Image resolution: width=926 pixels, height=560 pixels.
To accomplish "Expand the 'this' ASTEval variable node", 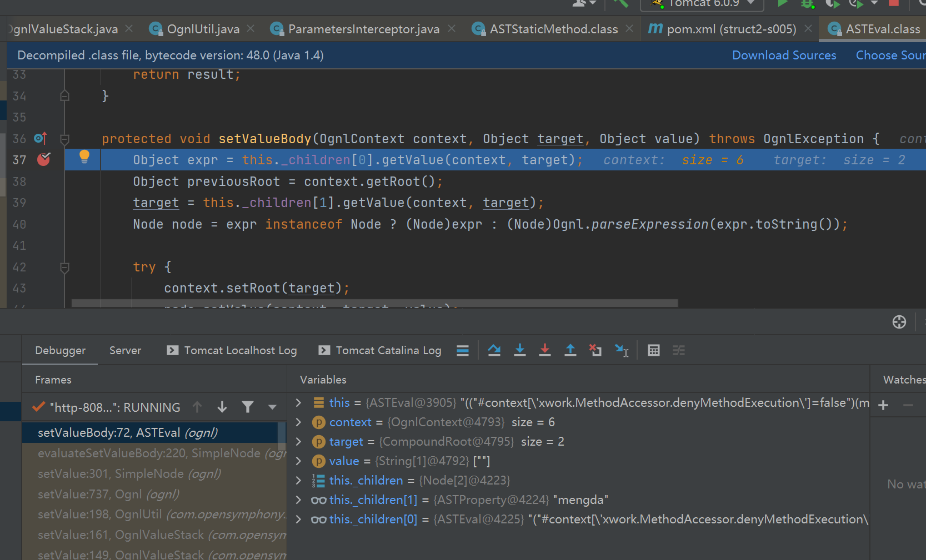I will click(299, 402).
